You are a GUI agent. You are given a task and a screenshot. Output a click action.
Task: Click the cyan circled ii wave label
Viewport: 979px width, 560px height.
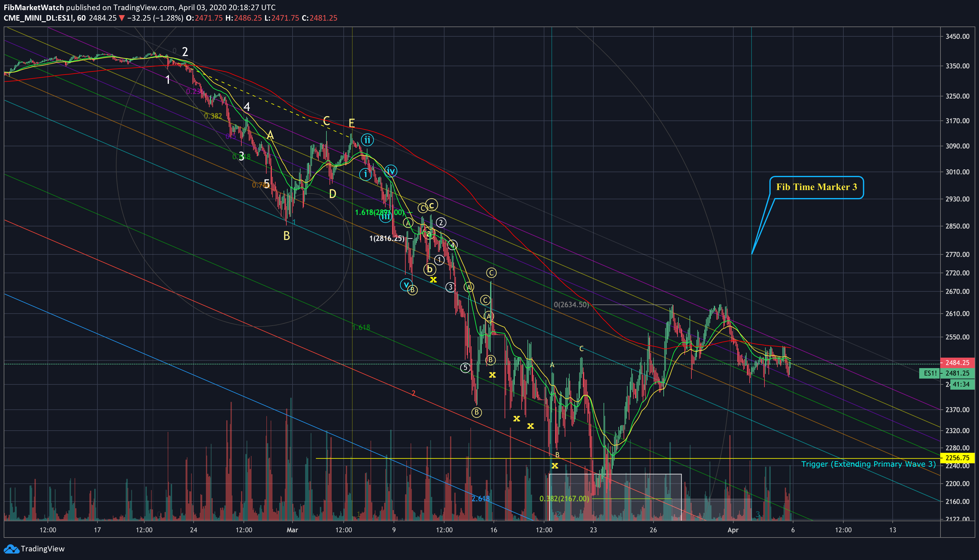367,140
